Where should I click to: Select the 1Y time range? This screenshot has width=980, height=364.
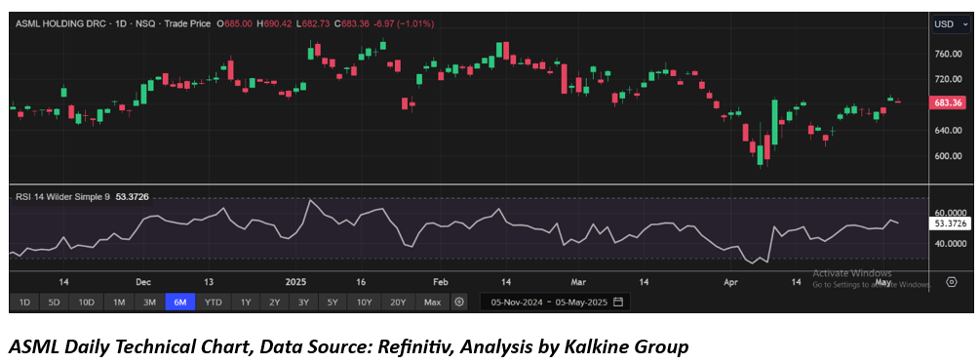click(246, 303)
